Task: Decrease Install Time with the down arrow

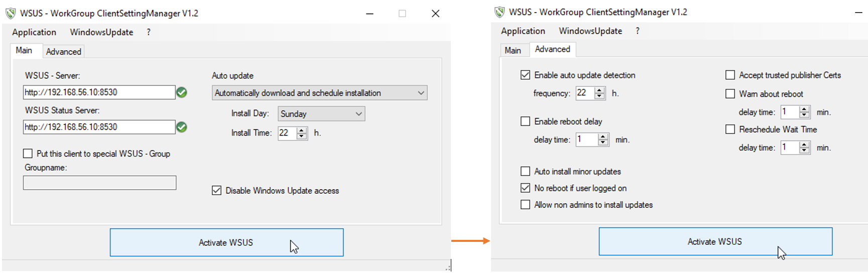Action: pos(302,136)
